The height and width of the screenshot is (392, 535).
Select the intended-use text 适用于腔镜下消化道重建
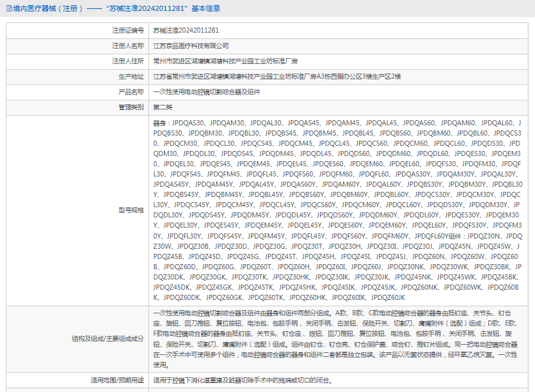[243, 380]
